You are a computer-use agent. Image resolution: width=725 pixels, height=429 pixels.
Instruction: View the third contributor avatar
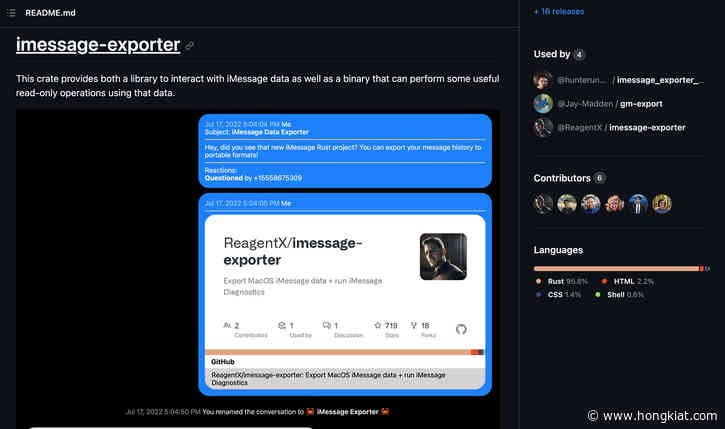(x=590, y=204)
